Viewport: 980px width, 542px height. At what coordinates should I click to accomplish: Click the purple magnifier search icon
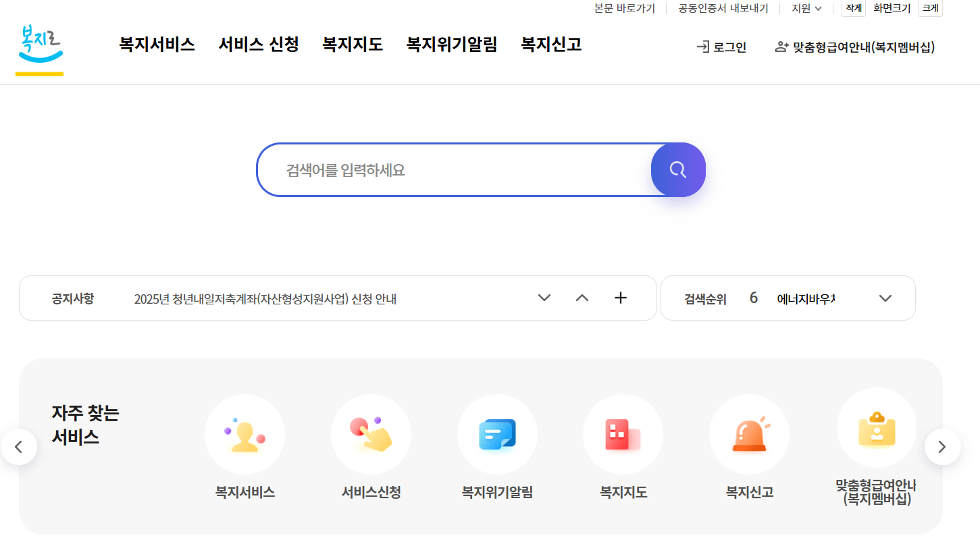[677, 169]
